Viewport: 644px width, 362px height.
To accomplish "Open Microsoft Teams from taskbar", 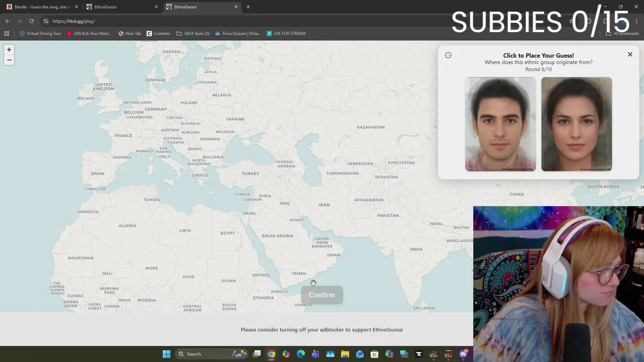I will click(315, 354).
